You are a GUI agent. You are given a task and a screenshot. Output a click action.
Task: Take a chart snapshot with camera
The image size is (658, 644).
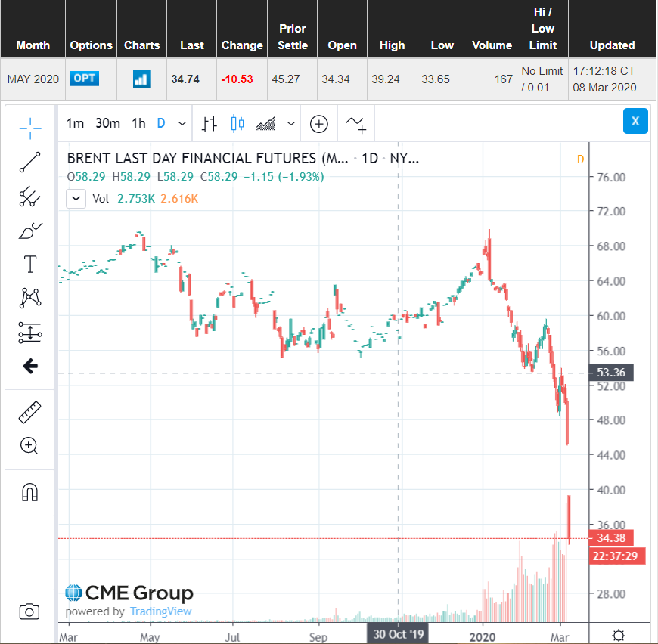(x=29, y=611)
